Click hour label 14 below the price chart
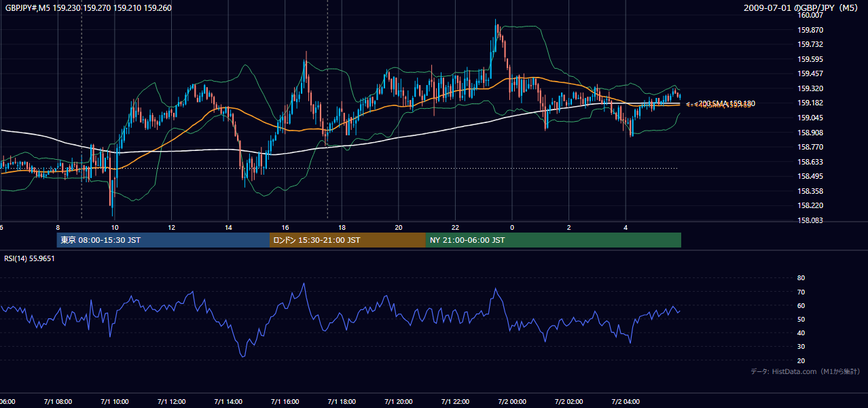868x408 pixels. coord(228,228)
